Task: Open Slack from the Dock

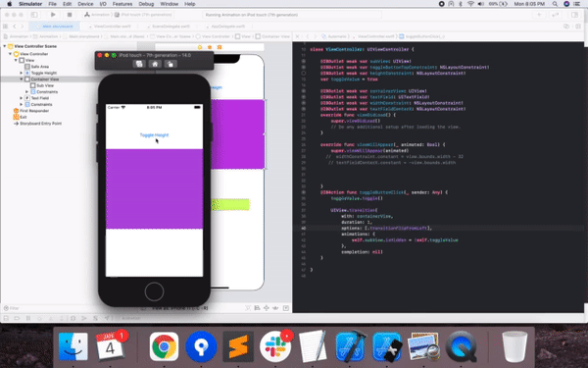Action: tap(275, 346)
